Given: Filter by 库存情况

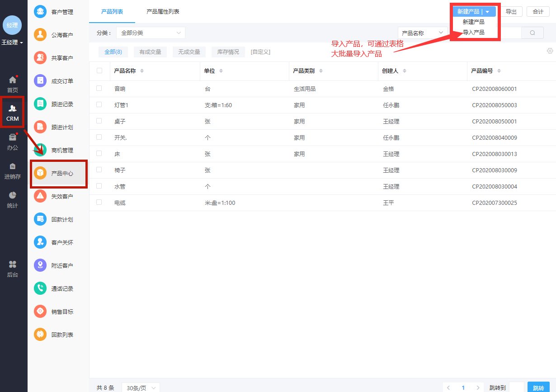Looking at the screenshot, I should click(x=228, y=52).
